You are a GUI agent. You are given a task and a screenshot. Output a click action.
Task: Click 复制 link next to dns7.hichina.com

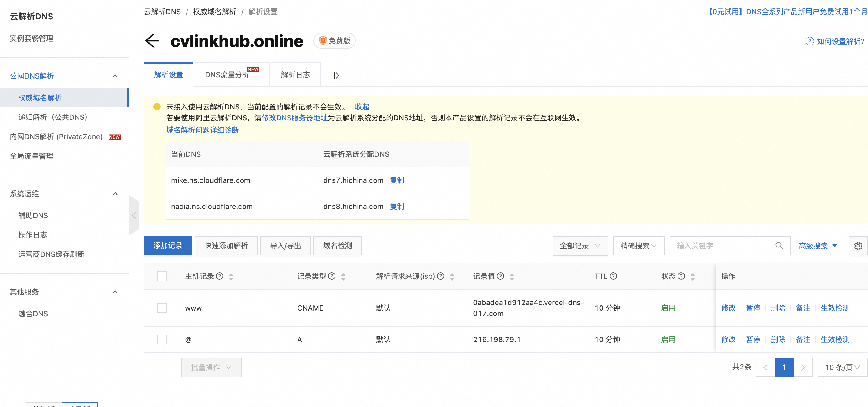coord(397,180)
